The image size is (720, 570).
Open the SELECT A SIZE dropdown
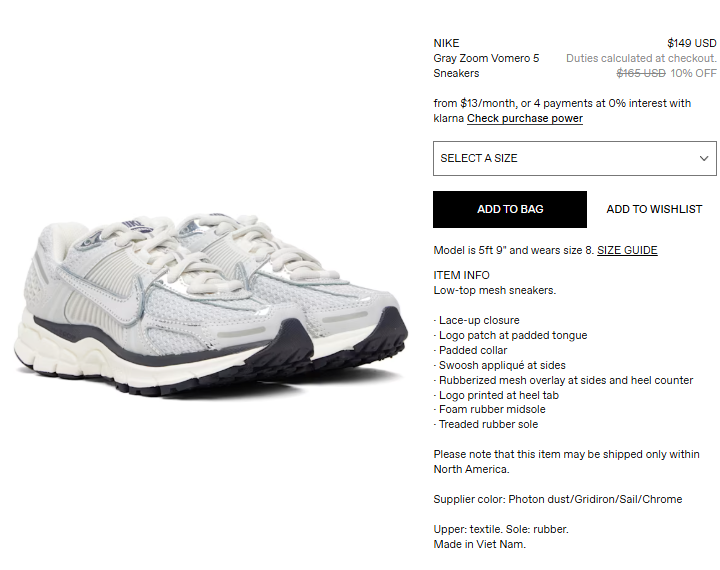(x=574, y=158)
